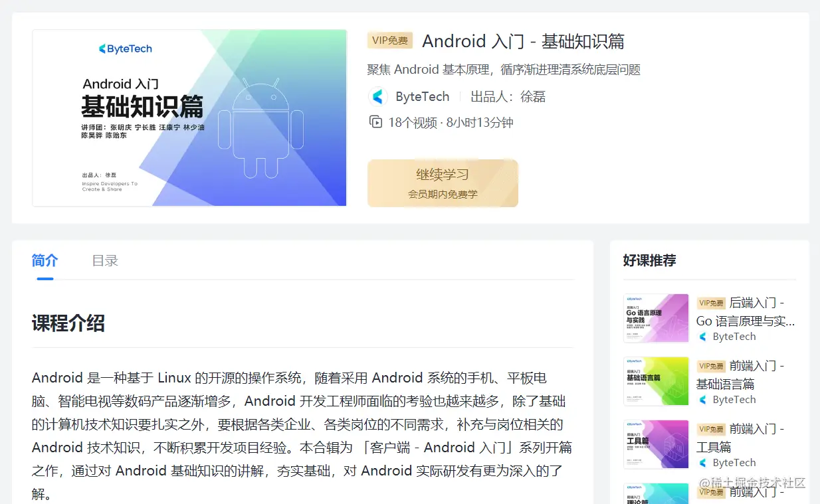Click the course introduction paragraph starting Android 是一种
The width and height of the screenshot is (820, 504).
click(x=302, y=436)
